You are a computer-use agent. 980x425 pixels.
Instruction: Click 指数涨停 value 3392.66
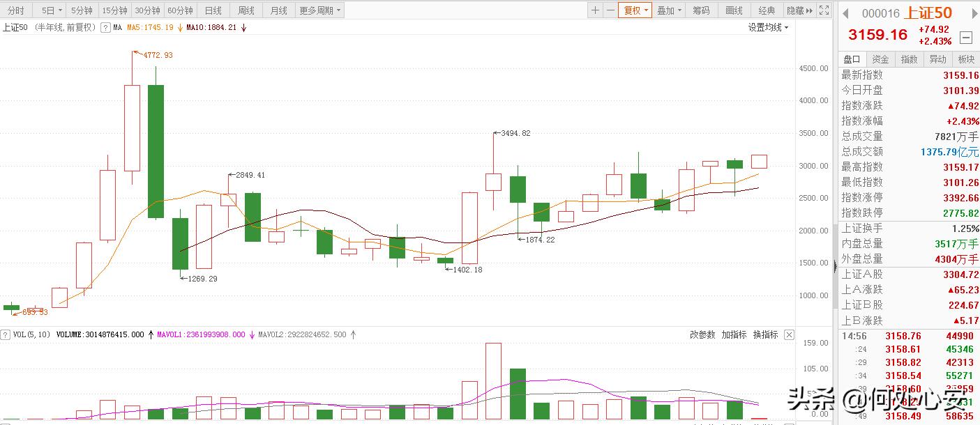pyautogui.click(x=961, y=197)
